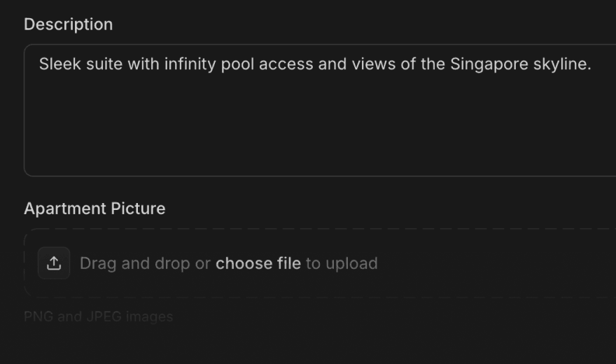Click the "Description" field label
The width and height of the screenshot is (616, 364).
coord(68,24)
